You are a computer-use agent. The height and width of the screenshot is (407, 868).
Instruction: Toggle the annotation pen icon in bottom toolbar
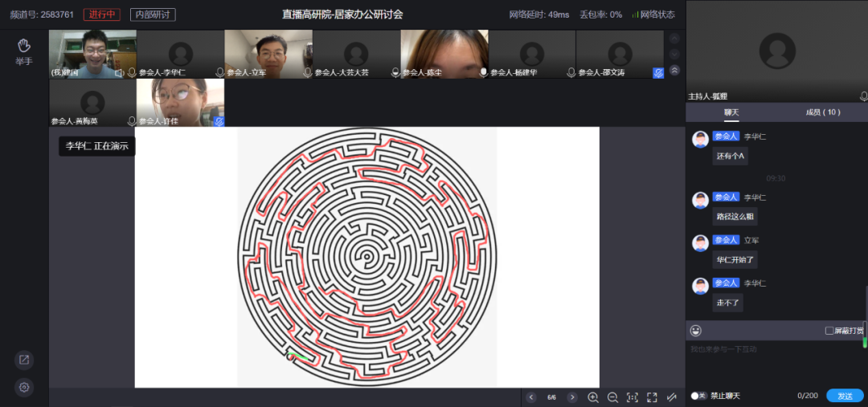672,397
